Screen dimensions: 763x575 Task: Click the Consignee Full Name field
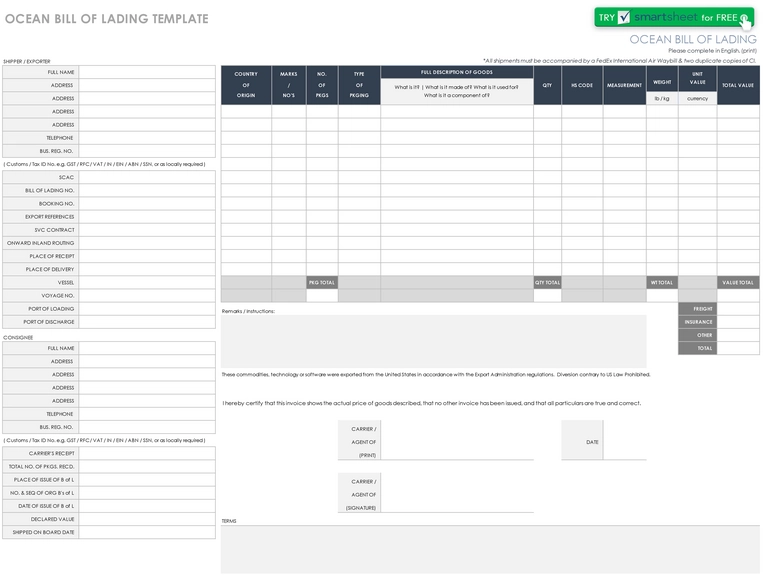[147, 348]
